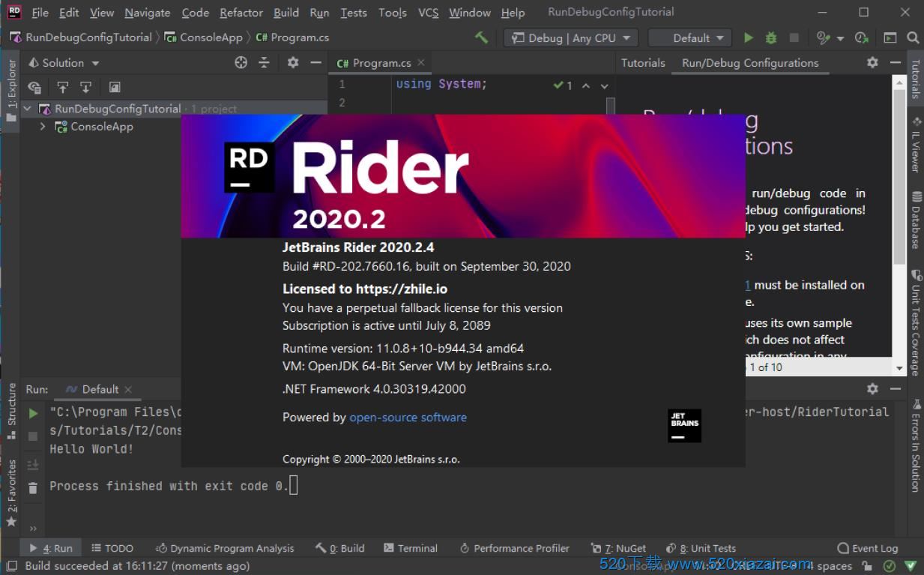Viewport: 924px width, 575px height.
Task: Click the Build solution hammer icon
Action: [x=481, y=37]
